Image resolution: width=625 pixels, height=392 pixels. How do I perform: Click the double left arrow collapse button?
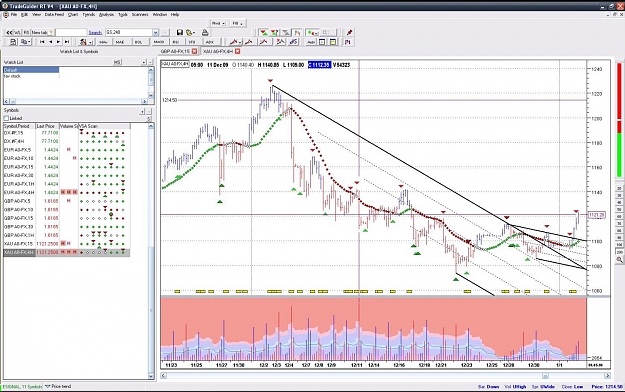click(9, 32)
